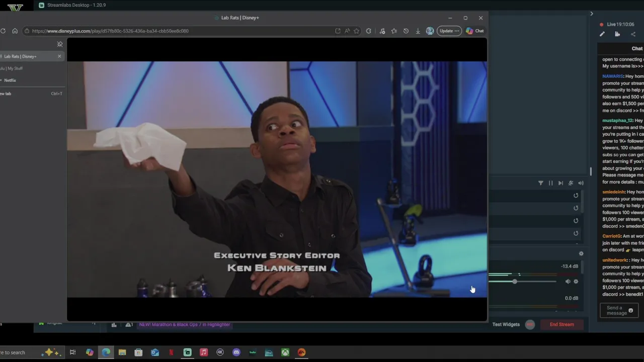Click the chat Send a message field

pyautogui.click(x=619, y=311)
